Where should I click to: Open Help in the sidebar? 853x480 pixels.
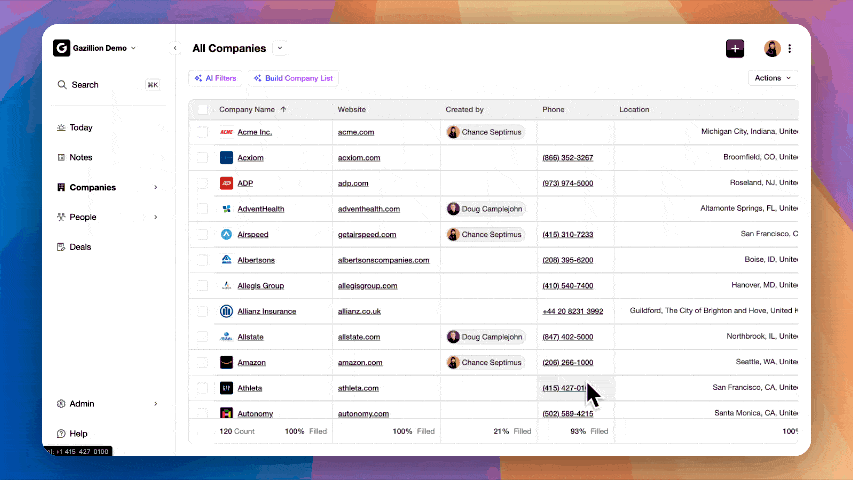pyautogui.click(x=78, y=434)
